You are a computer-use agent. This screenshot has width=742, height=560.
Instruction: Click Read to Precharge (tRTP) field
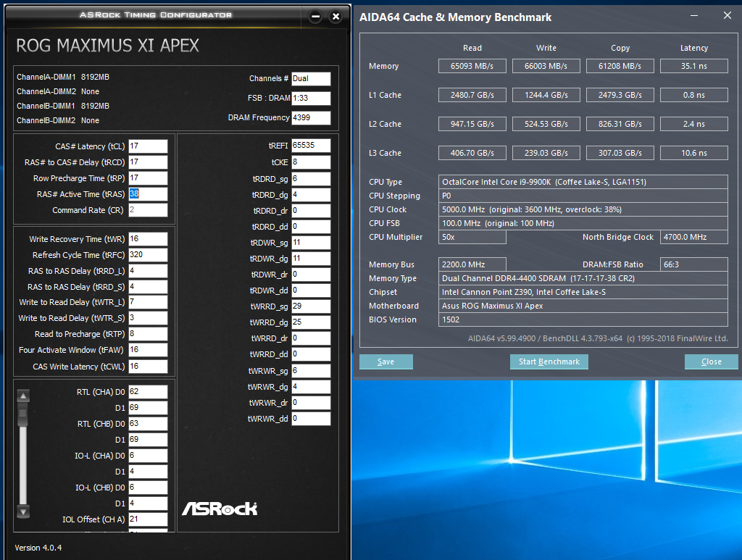click(148, 334)
